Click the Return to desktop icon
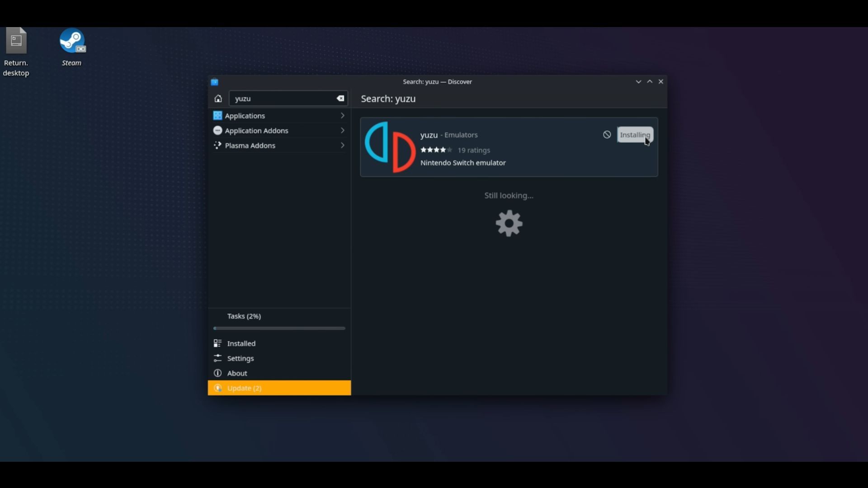This screenshot has width=868, height=488. coord(16,41)
